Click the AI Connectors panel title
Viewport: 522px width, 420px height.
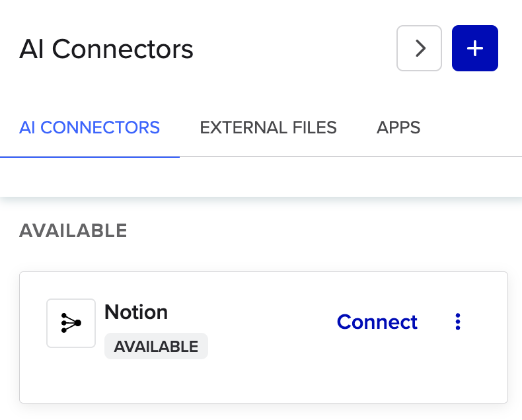(x=106, y=49)
